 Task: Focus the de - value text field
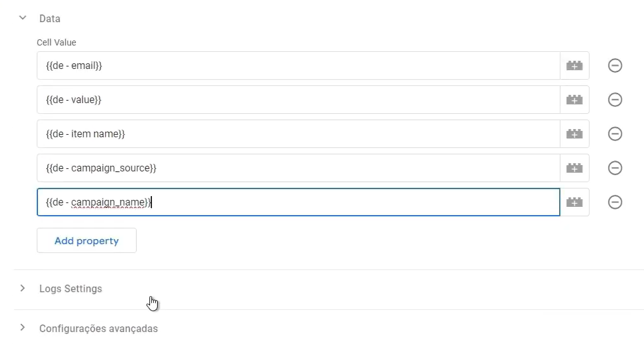[298, 100]
